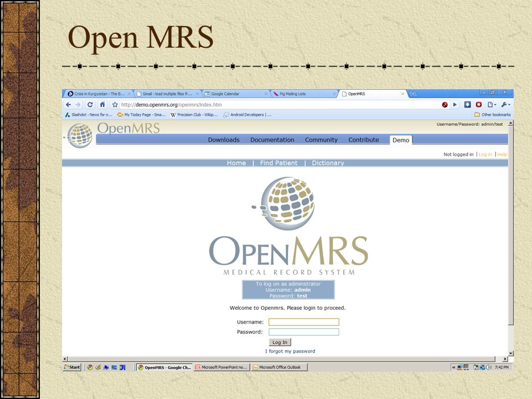
Task: Open the My Today Page bookmark
Action: point(141,115)
